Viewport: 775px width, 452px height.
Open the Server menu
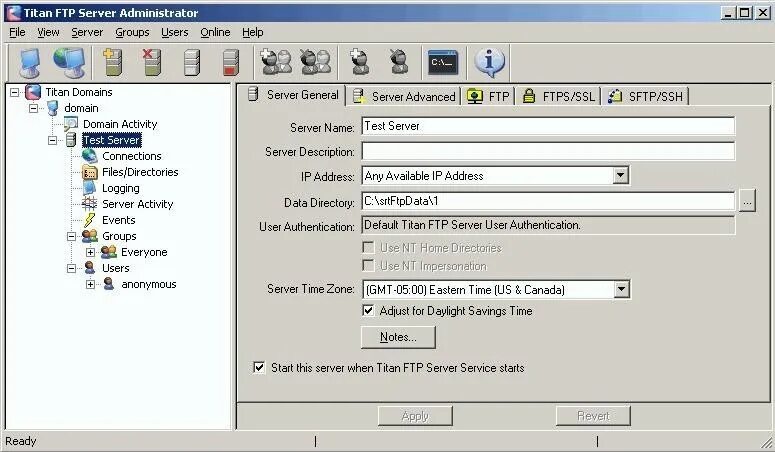[87, 32]
